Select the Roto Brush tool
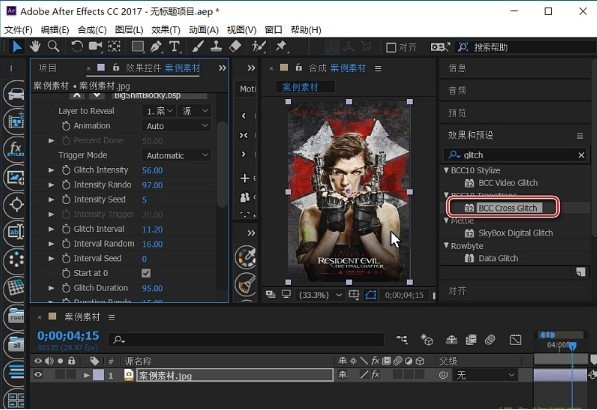 point(259,46)
